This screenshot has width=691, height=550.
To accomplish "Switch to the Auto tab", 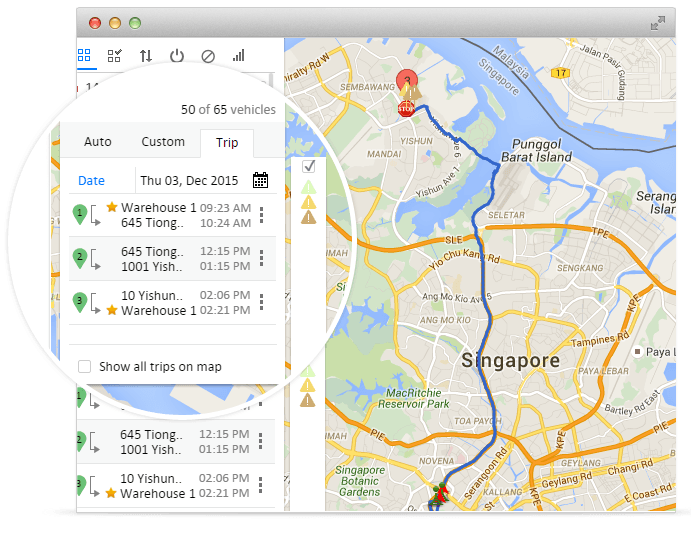I will (98, 142).
